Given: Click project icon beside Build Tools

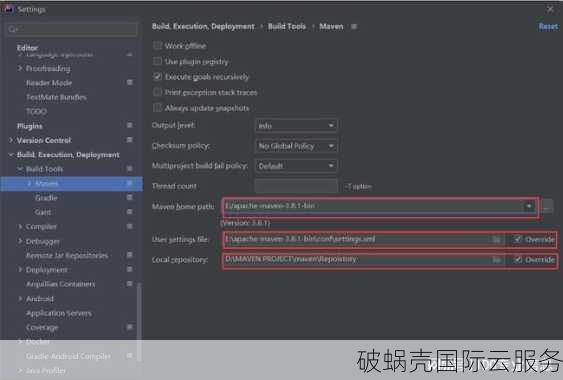Looking at the screenshot, I should [x=130, y=169].
